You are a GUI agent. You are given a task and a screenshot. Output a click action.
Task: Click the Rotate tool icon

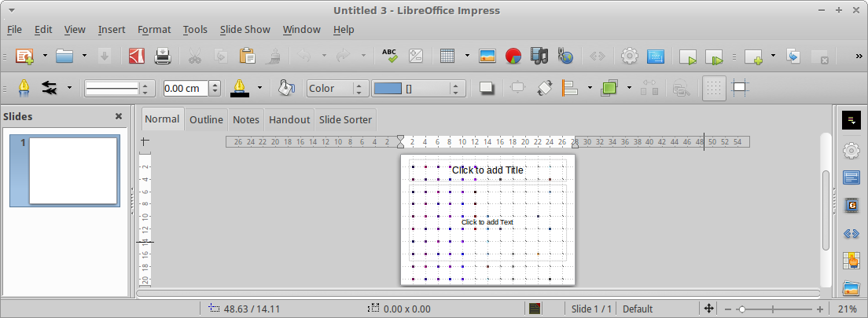pos(544,89)
